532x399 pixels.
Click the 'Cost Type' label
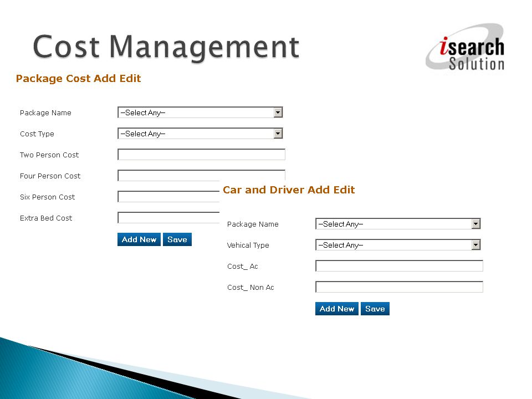click(37, 134)
